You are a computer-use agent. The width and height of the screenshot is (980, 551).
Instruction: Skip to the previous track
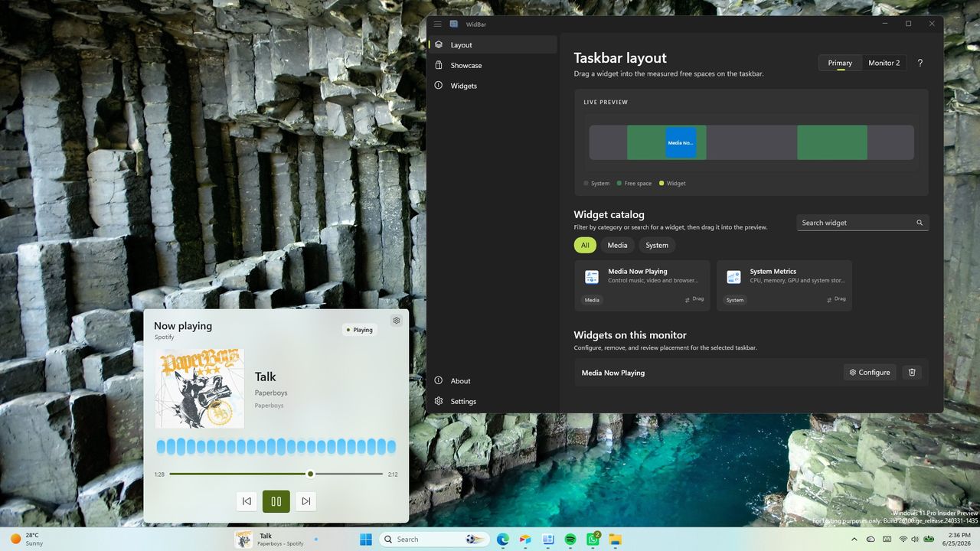pos(247,501)
